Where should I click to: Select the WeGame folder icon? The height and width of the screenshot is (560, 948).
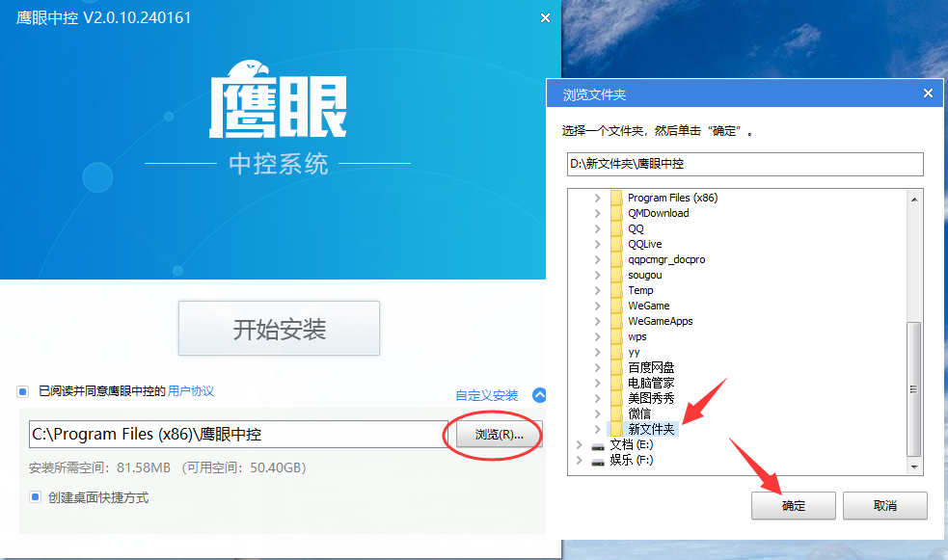coord(616,306)
